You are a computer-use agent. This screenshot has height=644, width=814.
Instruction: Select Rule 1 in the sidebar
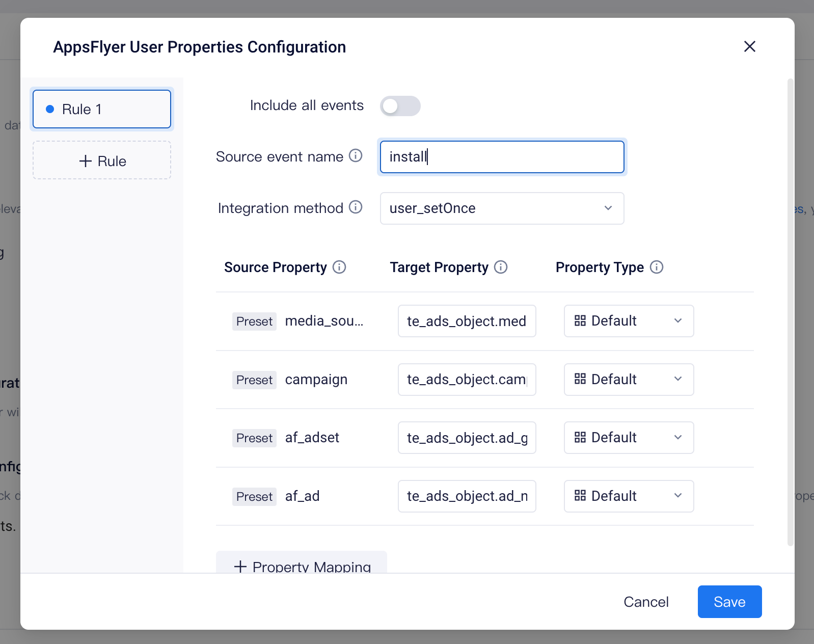(x=102, y=109)
